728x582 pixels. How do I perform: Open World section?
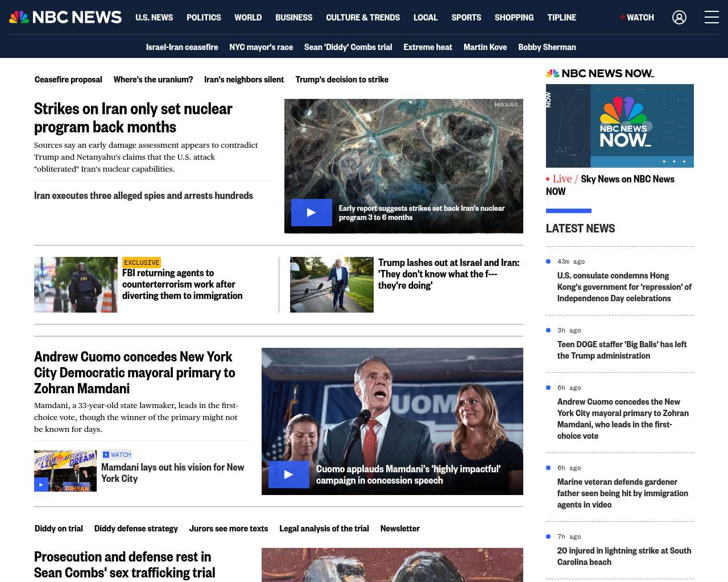coord(248,18)
